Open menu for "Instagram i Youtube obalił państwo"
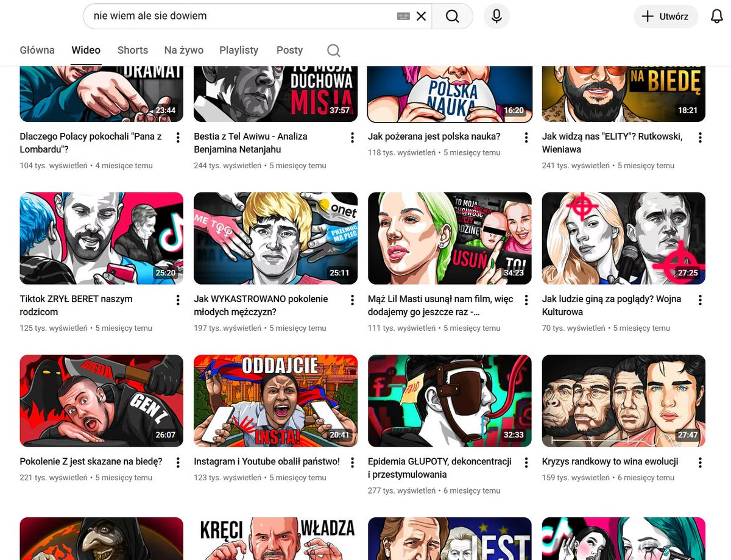Screen dimensions: 731x560 [x=352, y=463]
